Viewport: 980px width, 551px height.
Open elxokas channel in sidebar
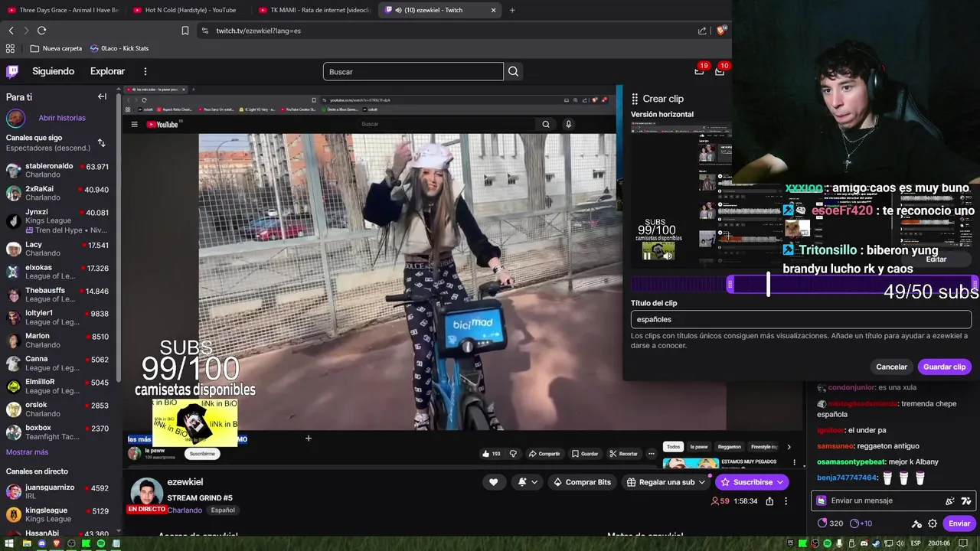click(x=57, y=272)
